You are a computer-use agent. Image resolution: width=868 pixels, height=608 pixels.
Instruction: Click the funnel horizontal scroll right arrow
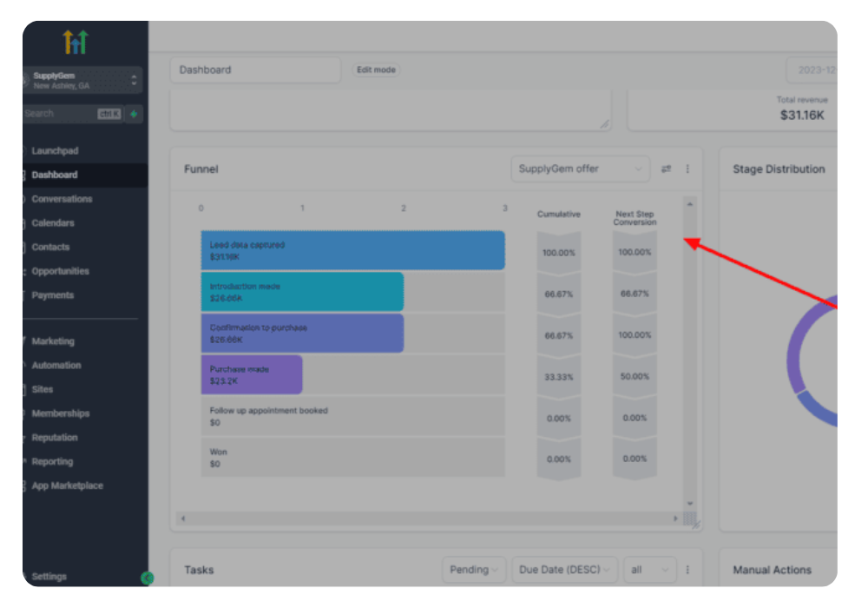click(675, 519)
